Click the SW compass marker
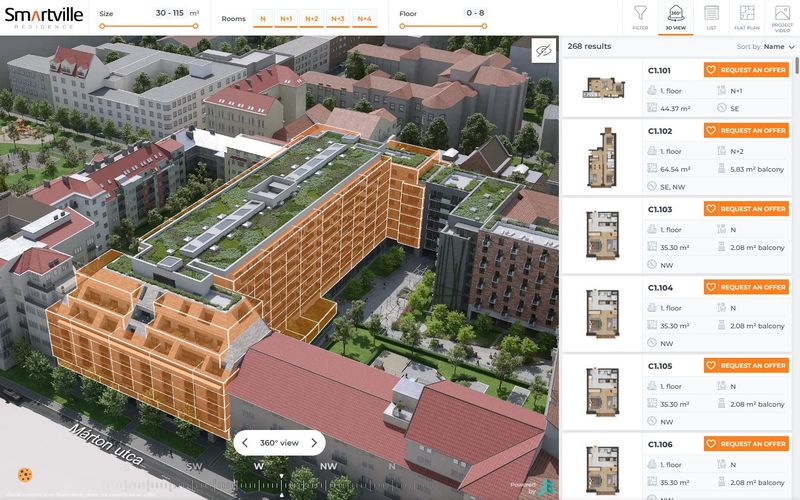The width and height of the screenshot is (800, 500). [194, 466]
